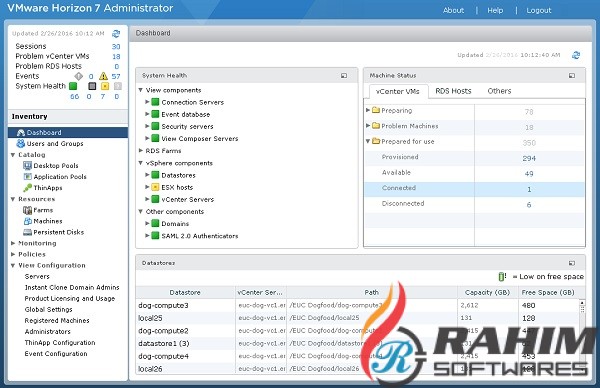Open Global Settings
This screenshot has height=388, width=600.
pos(48,310)
